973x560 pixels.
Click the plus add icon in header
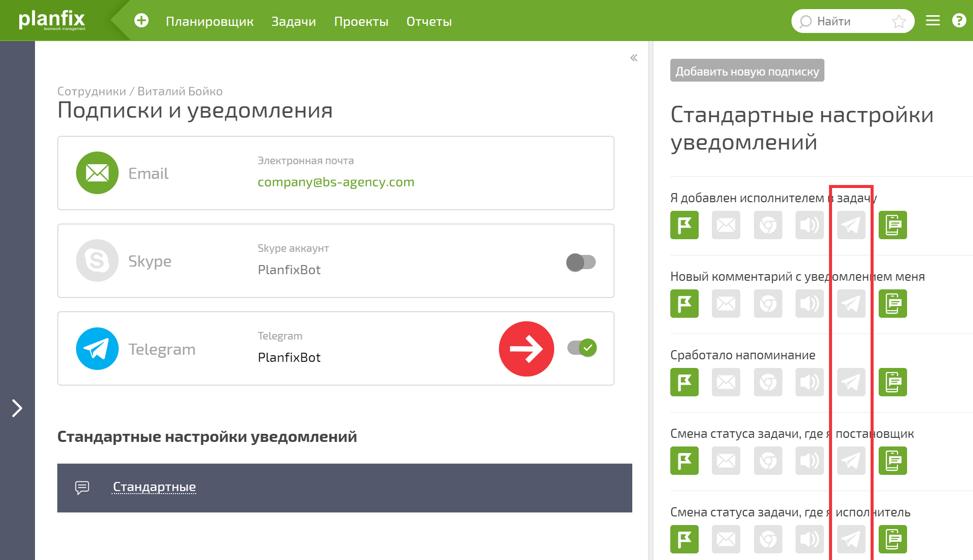click(x=141, y=21)
